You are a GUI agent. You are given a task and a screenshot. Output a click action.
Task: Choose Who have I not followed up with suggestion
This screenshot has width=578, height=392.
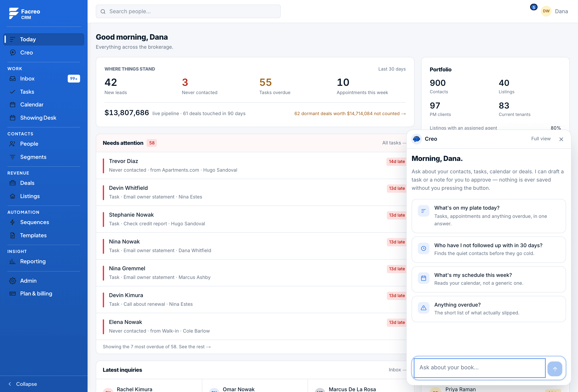pyautogui.click(x=488, y=249)
